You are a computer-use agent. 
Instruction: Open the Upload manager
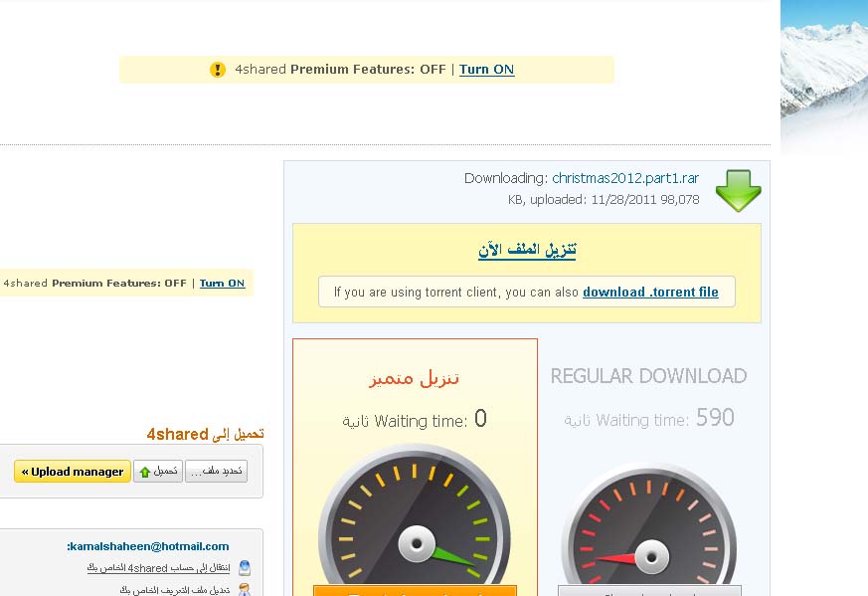tap(73, 472)
